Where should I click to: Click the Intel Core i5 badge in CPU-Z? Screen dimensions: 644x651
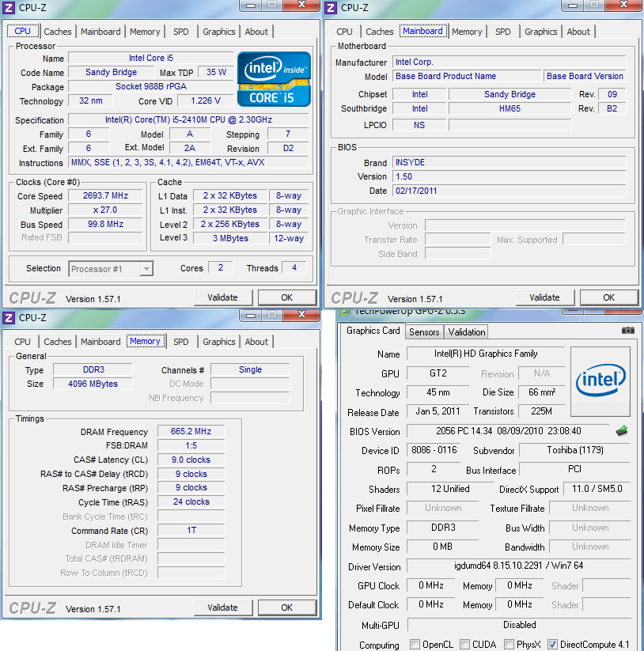click(274, 79)
